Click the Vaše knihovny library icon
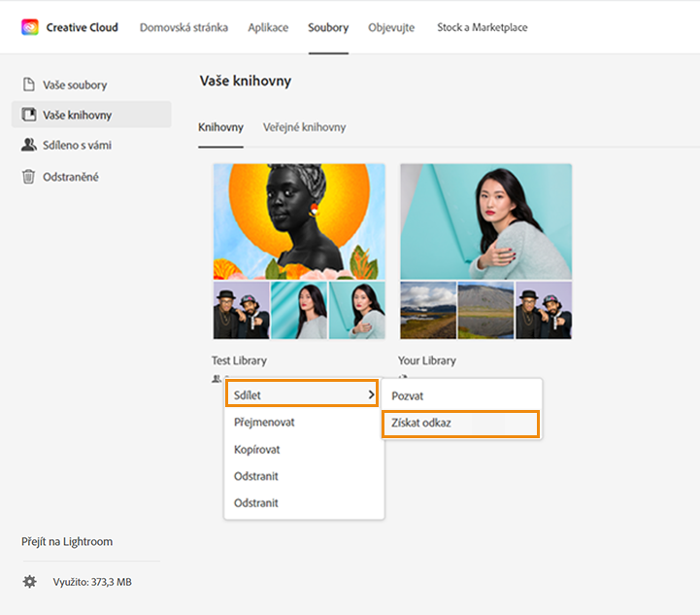Viewport: 700px width, 615px height. 29,115
